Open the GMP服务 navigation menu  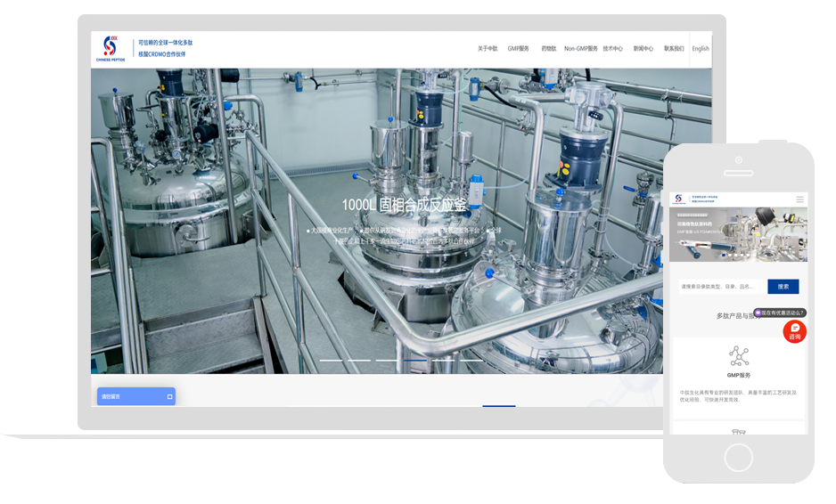point(518,49)
